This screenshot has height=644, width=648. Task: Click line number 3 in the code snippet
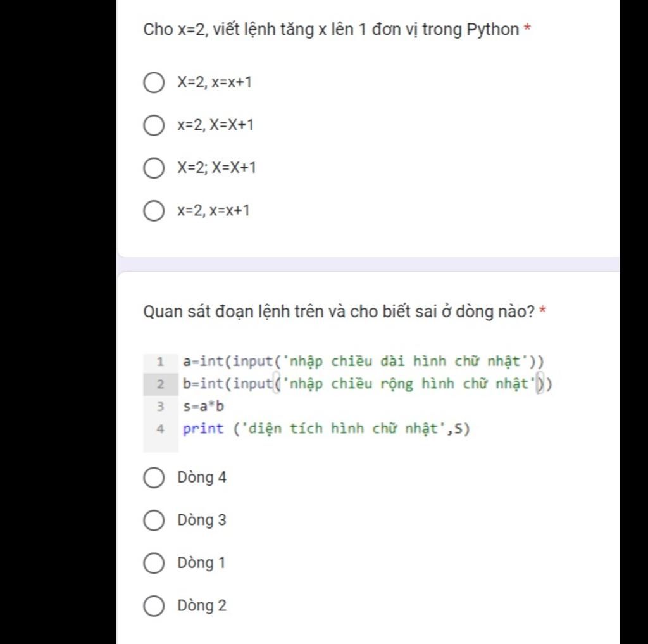[x=159, y=407]
